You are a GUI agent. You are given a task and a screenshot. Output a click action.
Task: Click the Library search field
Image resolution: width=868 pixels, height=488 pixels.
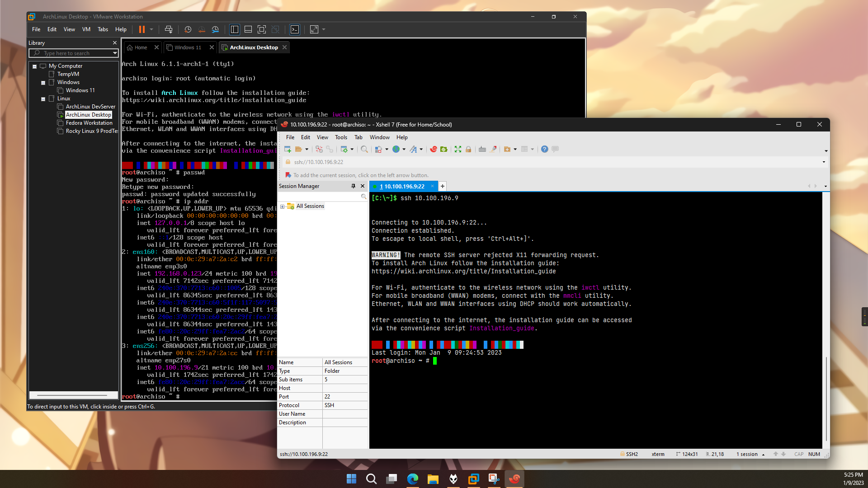[73, 53]
